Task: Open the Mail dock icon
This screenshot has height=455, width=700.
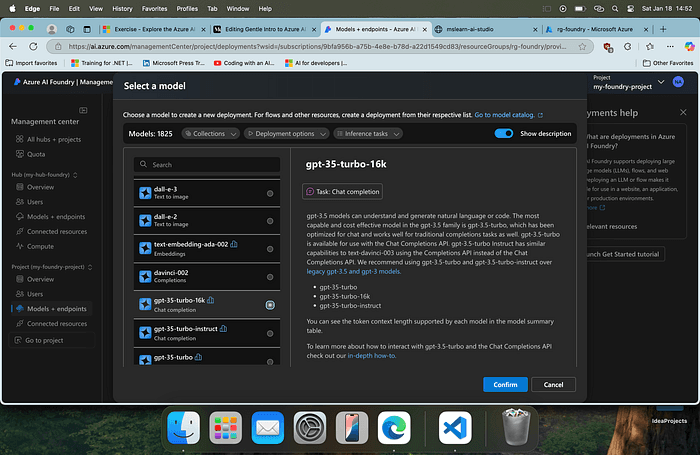Action: click(x=267, y=428)
